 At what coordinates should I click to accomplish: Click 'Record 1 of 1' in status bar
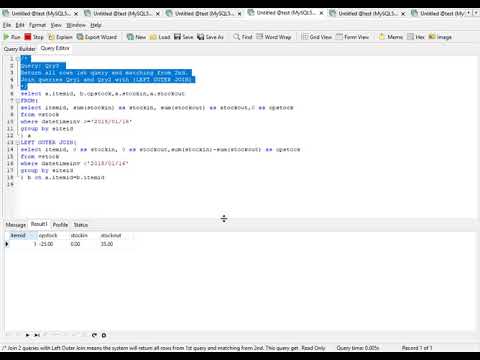coord(417,348)
